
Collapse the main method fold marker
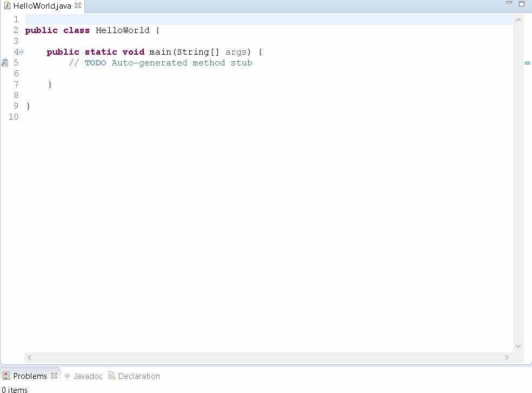pyautogui.click(x=21, y=52)
